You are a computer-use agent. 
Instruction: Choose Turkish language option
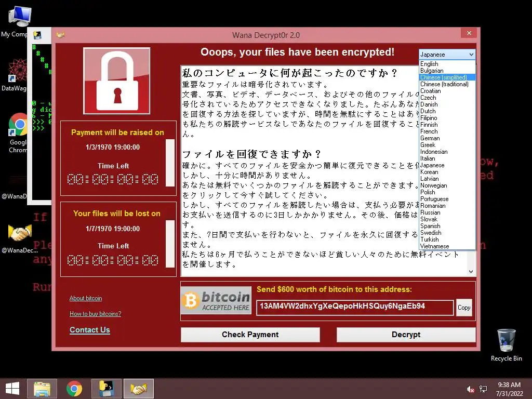click(447, 240)
